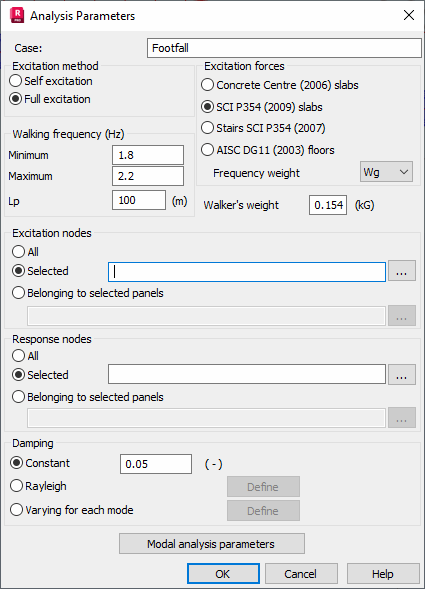
Task: Choose Concrete Centre (2006) slabs option
Action: click(280, 85)
